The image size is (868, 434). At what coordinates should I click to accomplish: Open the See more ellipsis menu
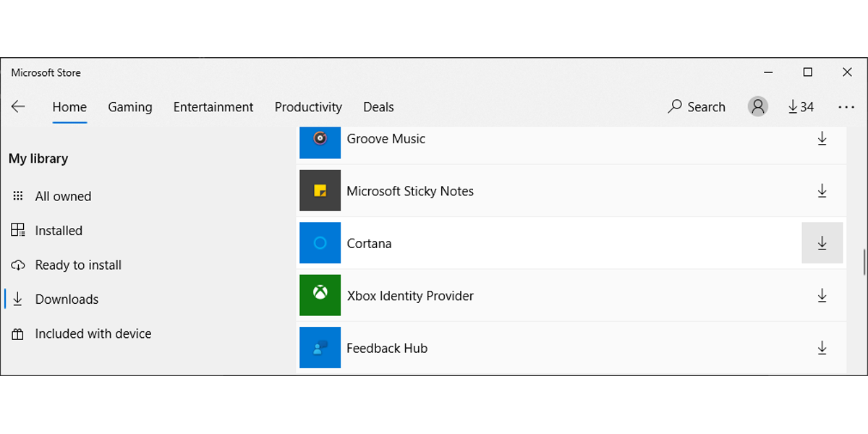click(x=846, y=107)
